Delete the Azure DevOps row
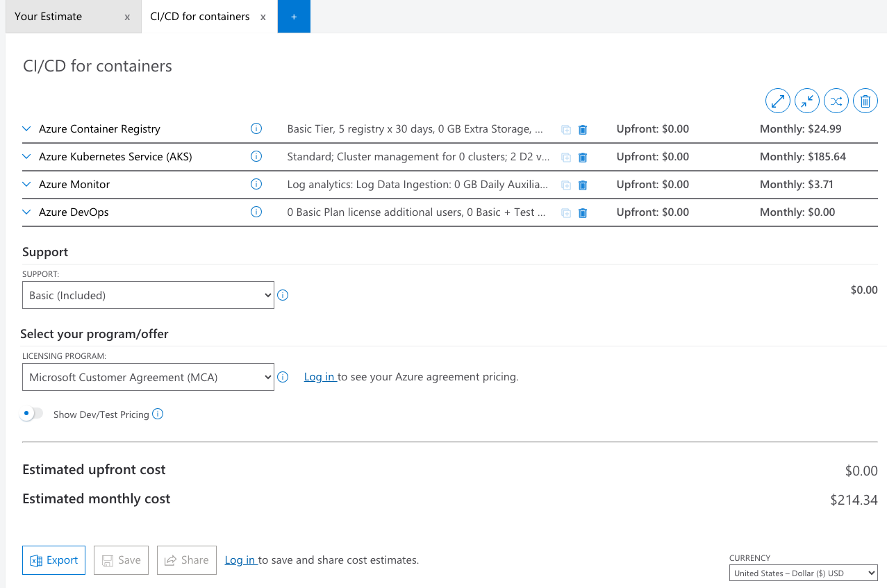The image size is (887, 588). 583,212
